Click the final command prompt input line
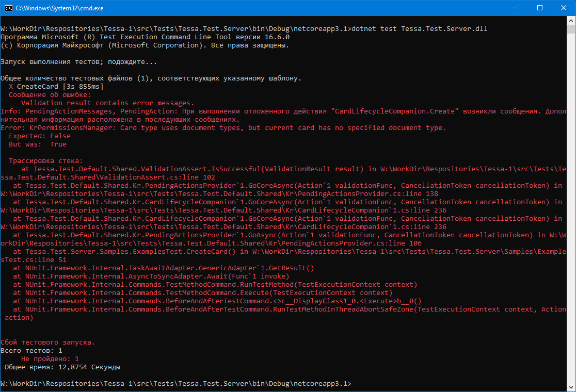The image size is (576, 392). (x=175, y=384)
